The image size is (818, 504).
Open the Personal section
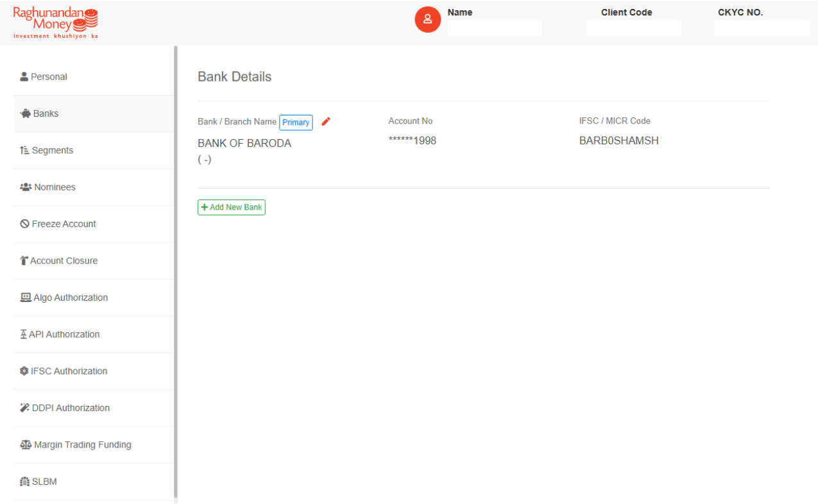point(94,77)
